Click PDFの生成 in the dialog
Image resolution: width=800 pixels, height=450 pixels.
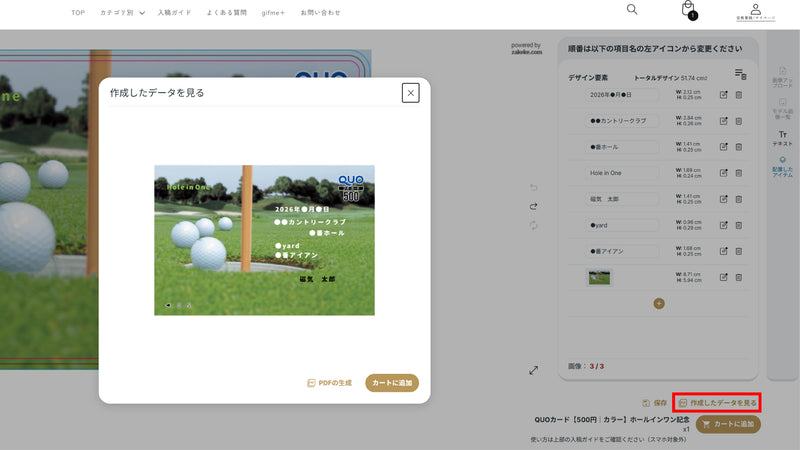click(330, 383)
